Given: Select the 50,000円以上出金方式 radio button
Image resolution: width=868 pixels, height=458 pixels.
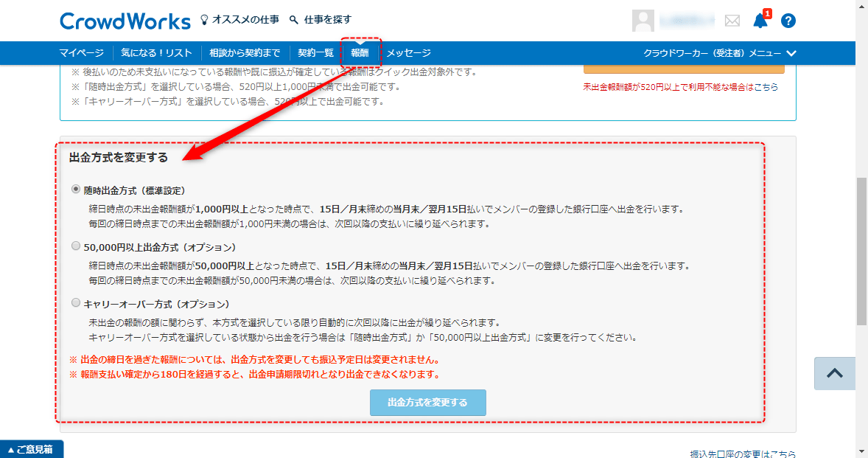Looking at the screenshot, I should click(x=76, y=246).
